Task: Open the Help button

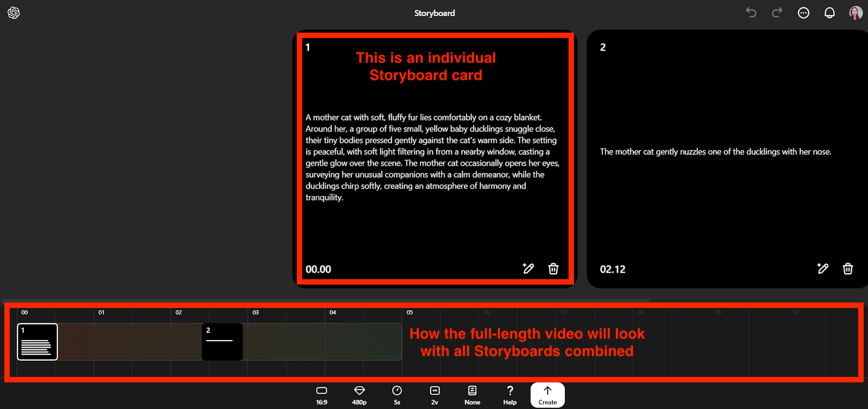Action: click(510, 395)
